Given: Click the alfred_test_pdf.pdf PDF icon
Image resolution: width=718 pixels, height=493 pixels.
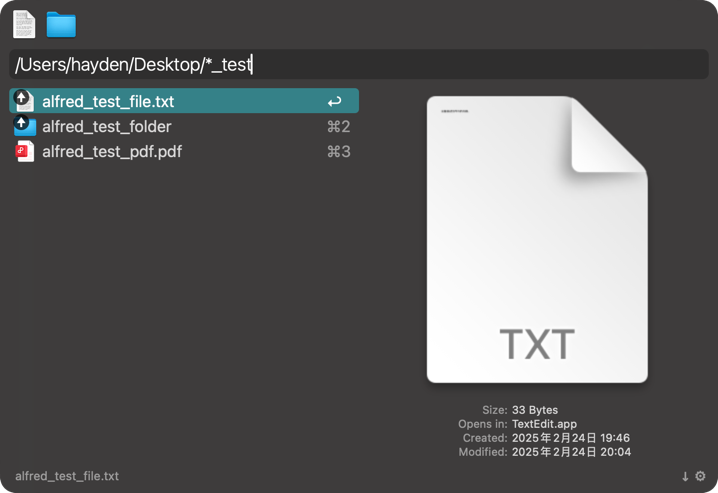Looking at the screenshot, I should [x=25, y=152].
